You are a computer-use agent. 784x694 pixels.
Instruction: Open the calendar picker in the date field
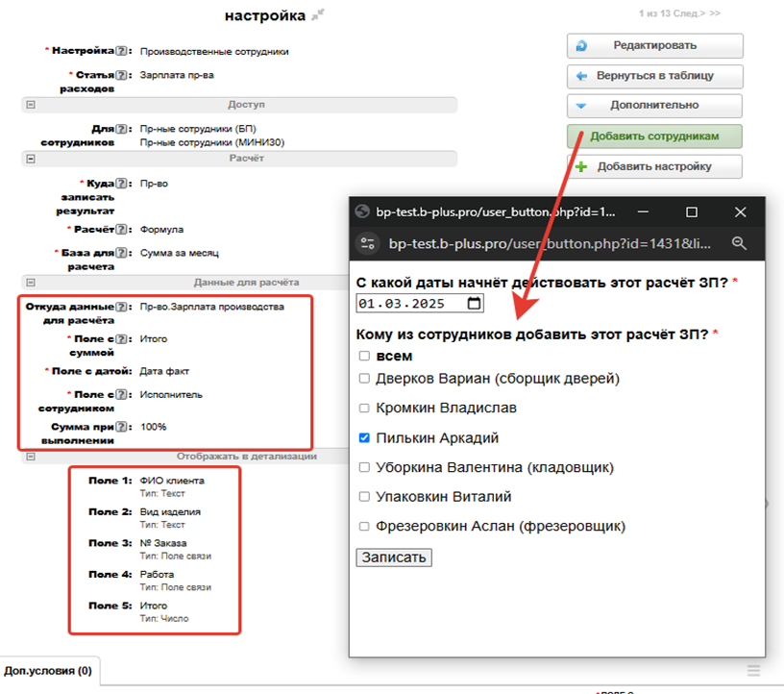pos(474,304)
